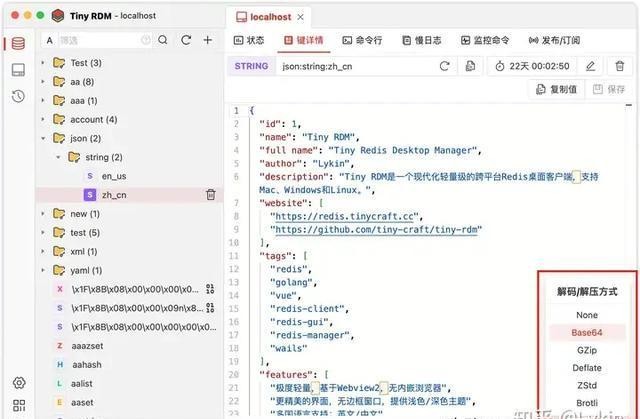Switch to the 发布/订阅 tab
Image resolution: width=640 pixels, height=419 pixels.
554,40
